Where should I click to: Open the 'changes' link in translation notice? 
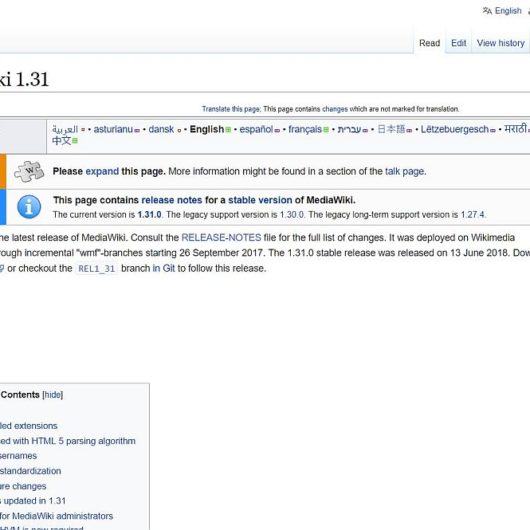pos(335,109)
